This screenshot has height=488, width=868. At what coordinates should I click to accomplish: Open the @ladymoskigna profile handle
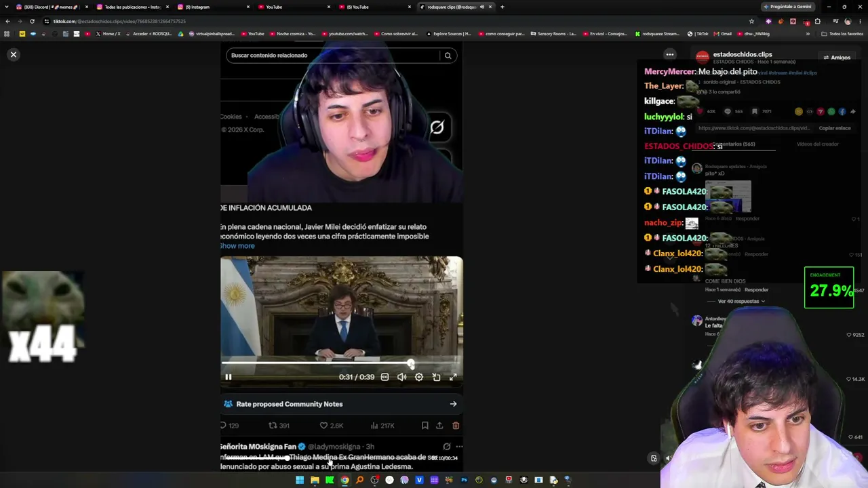(x=335, y=447)
